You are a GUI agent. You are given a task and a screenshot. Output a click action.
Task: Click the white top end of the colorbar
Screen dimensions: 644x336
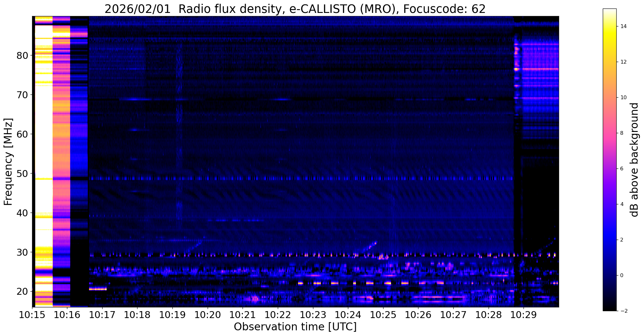[609, 11]
